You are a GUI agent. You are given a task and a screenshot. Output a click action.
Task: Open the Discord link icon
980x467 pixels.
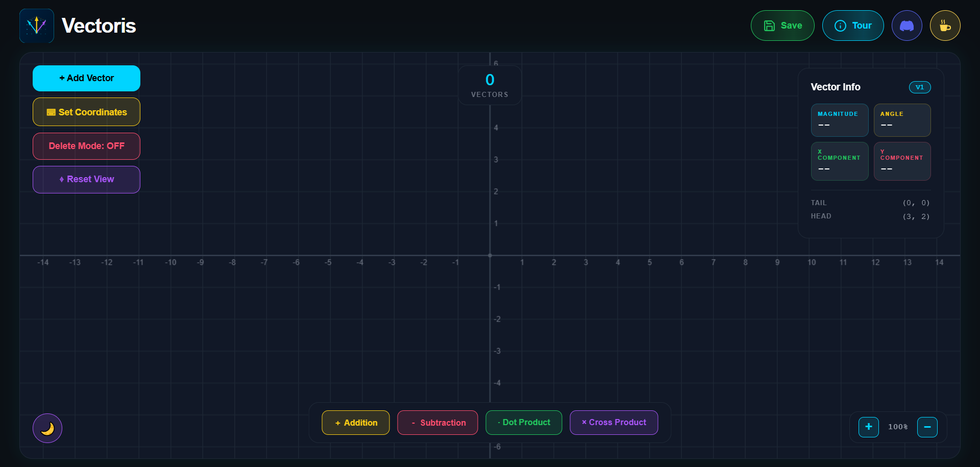[x=906, y=26]
